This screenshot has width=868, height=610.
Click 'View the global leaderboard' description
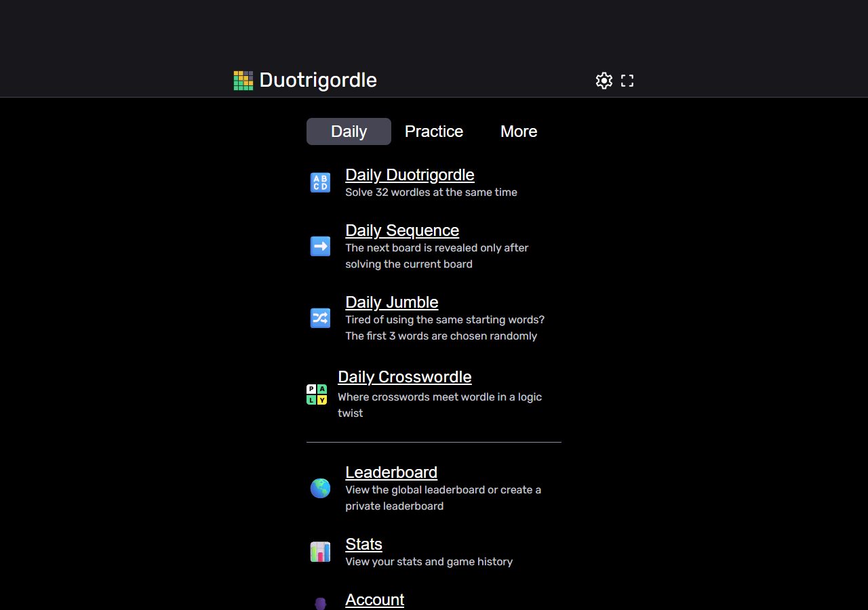pos(443,498)
